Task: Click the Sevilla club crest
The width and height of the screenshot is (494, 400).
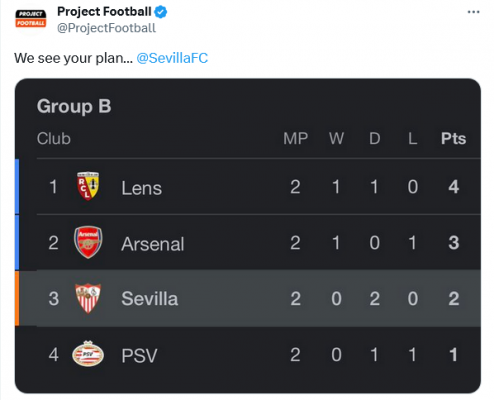Action: point(88,298)
